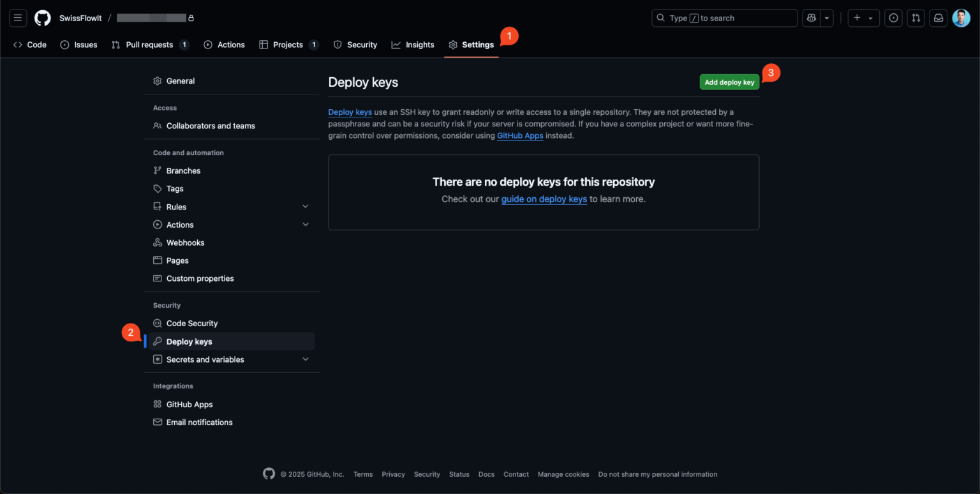Open the pull requests icon in the header

916,18
